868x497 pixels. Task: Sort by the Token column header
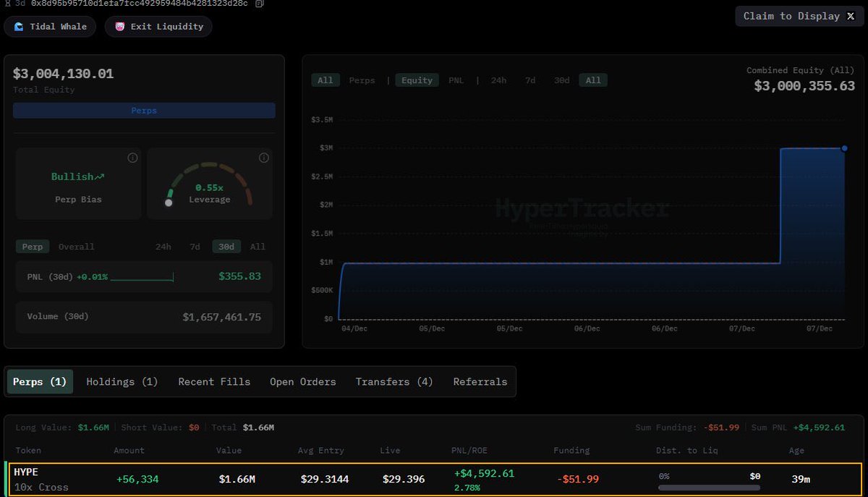point(27,451)
